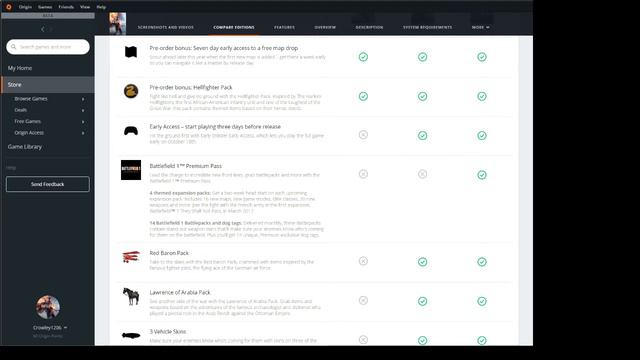Viewport: 640px width, 360px height.
Task: Click last checkmark in Red Baron row
Action: (482, 262)
